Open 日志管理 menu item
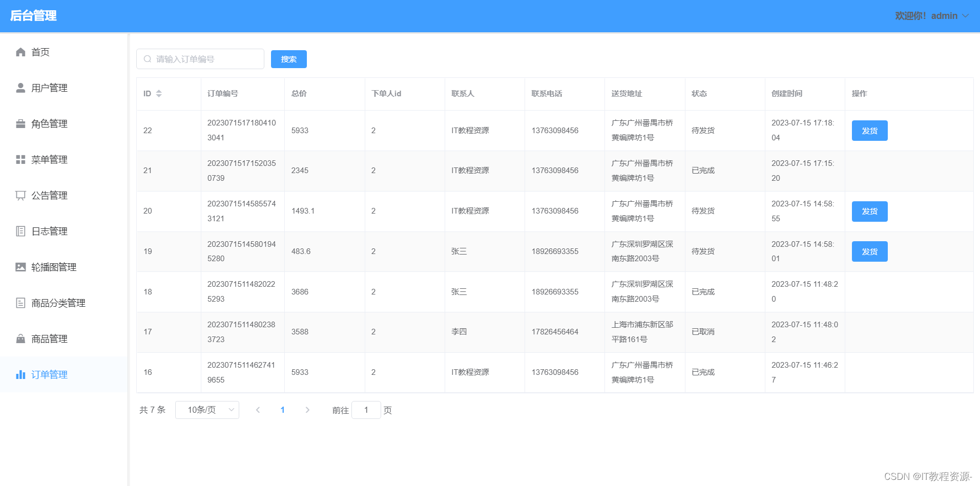 click(64, 231)
